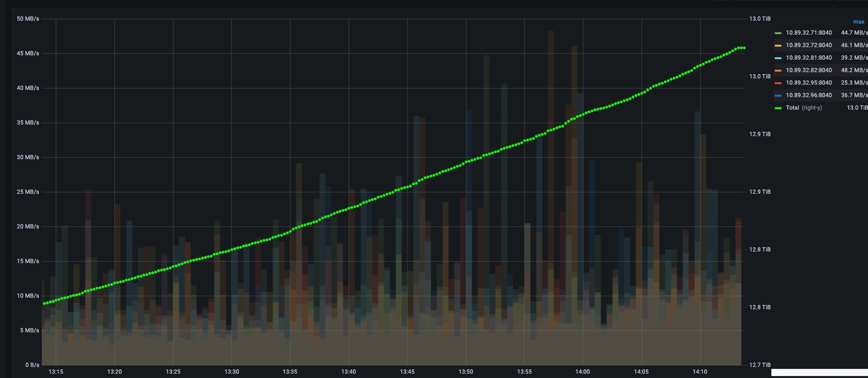Select the orange swatch of 10.89.32.82:8040
The height and width of the screenshot is (378, 868).
click(778, 71)
